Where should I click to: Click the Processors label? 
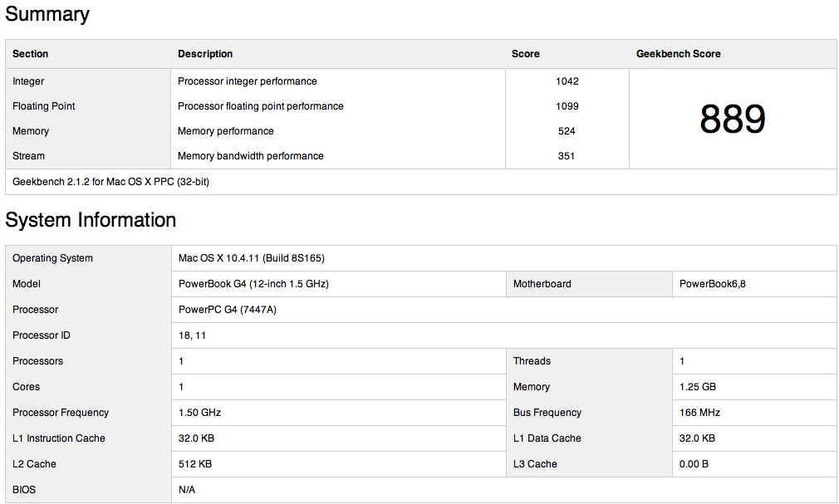[37, 361]
